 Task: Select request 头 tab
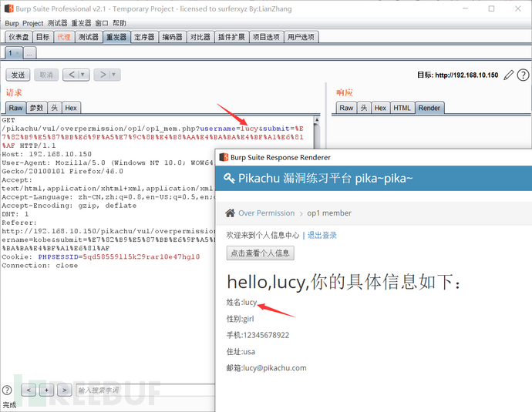pyautogui.click(x=54, y=108)
